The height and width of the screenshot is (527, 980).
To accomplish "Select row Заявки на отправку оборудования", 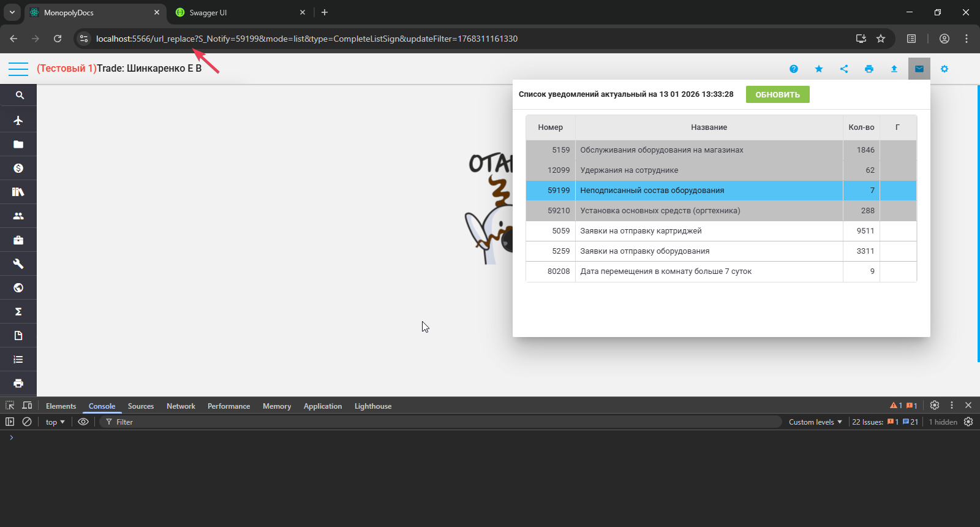I will (721, 251).
